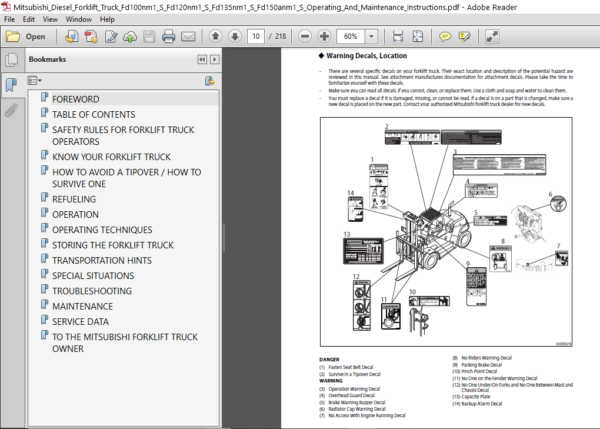Click the zoom percentage field showing 60%
This screenshot has height=429, width=600.
click(351, 36)
